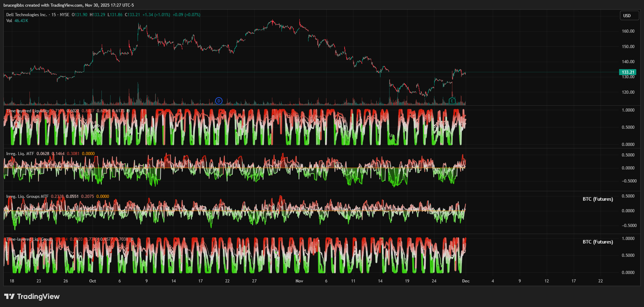Select the Vol indicator label
This screenshot has width=644, height=307.
click(9, 21)
